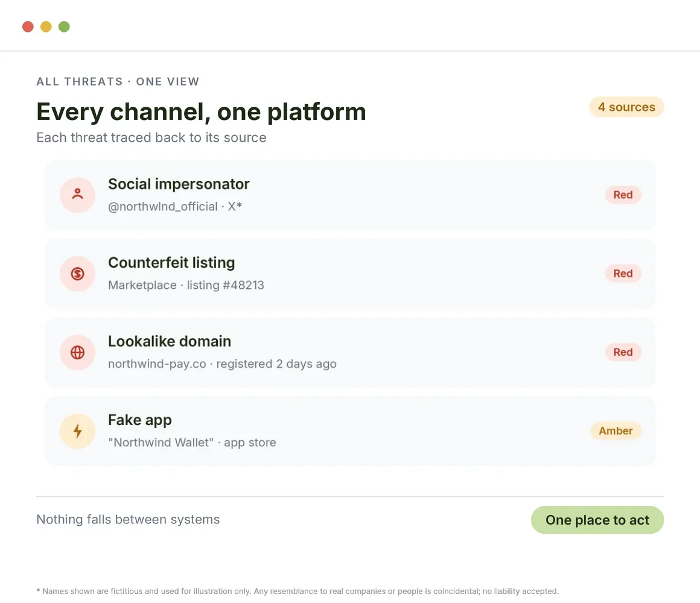Image resolution: width=700 pixels, height=603 pixels.
Task: Click the Fake app lightning bolt icon
Action: click(78, 431)
